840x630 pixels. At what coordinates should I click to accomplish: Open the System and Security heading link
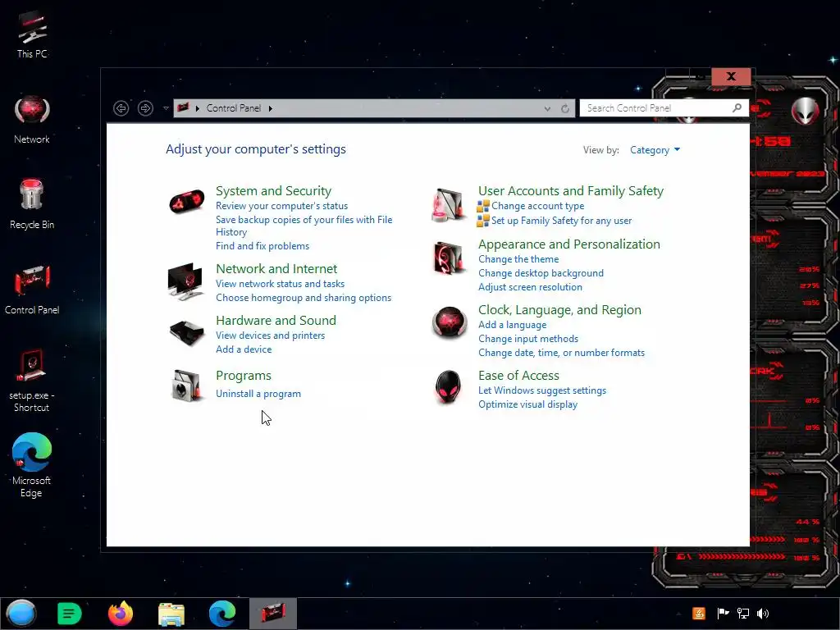[x=273, y=190]
